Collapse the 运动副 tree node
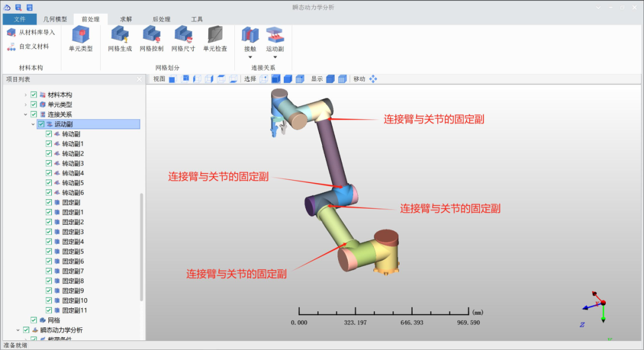 point(33,124)
